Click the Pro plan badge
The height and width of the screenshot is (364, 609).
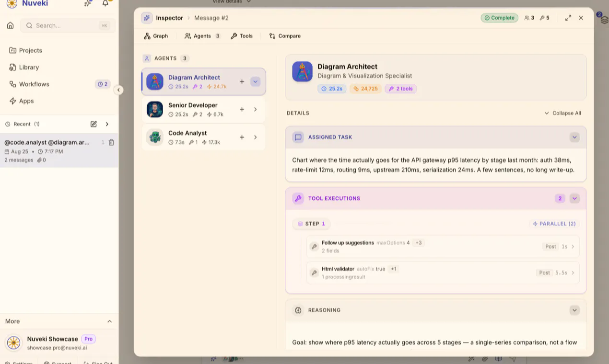click(x=89, y=339)
